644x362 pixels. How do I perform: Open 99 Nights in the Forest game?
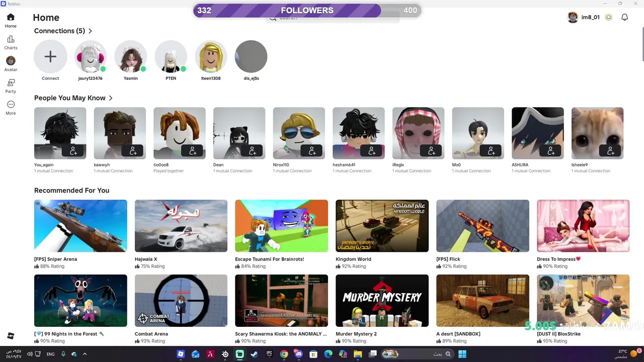[x=80, y=309]
